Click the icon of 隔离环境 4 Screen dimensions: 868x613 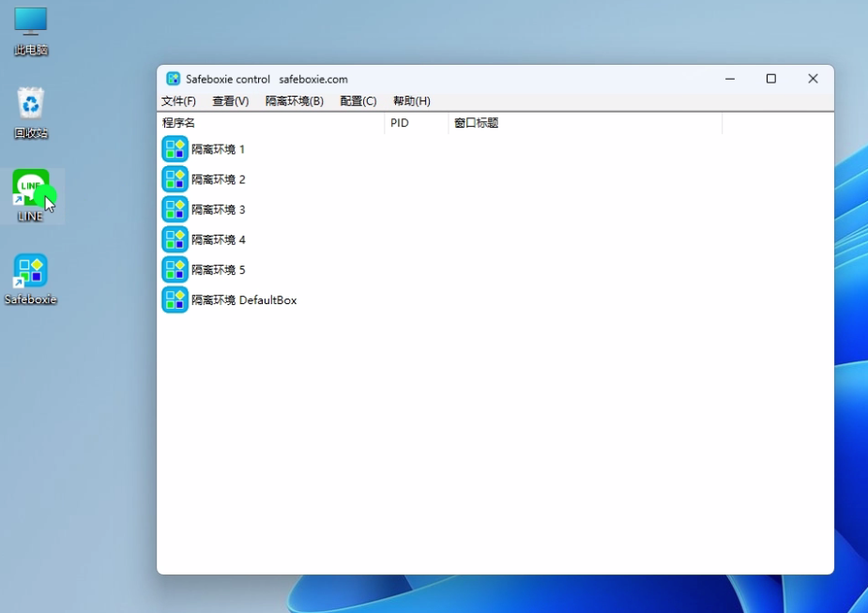[175, 239]
